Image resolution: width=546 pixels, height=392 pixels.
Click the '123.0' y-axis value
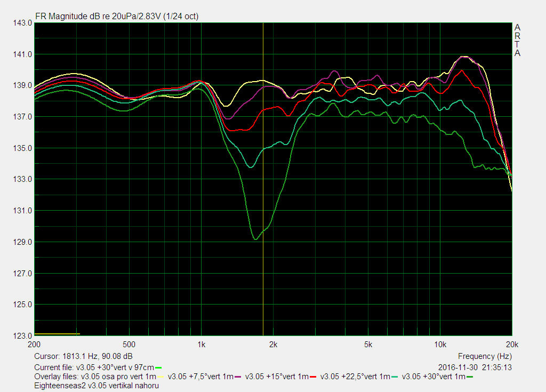pyautogui.click(x=22, y=336)
